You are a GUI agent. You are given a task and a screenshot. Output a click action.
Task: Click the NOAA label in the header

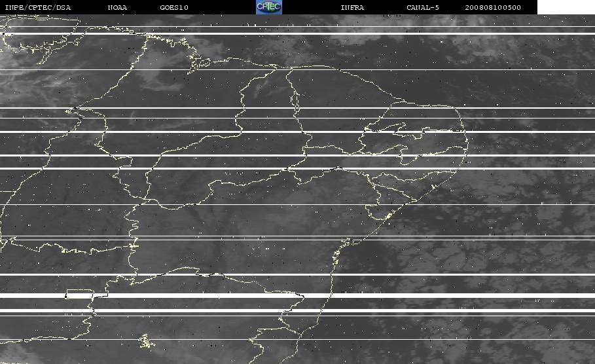pyautogui.click(x=117, y=7)
